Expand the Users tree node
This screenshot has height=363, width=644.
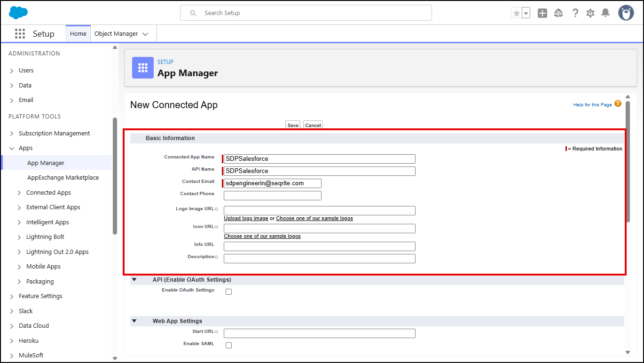pyautogui.click(x=12, y=71)
